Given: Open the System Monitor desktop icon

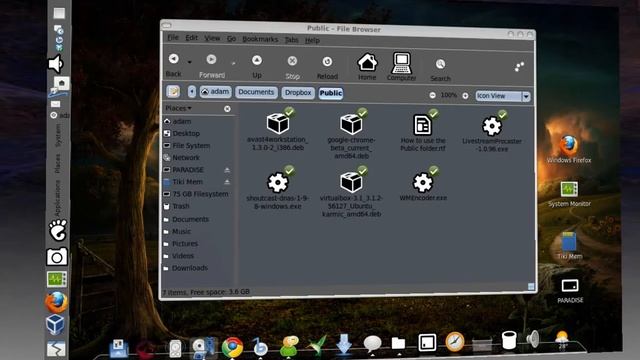Looking at the screenshot, I should (x=569, y=195).
